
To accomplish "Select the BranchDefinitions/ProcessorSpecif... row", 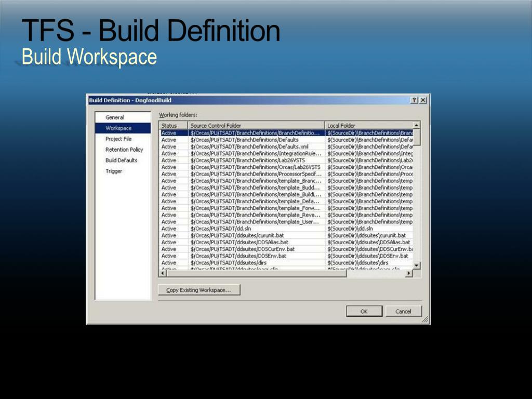I will click(286, 174).
